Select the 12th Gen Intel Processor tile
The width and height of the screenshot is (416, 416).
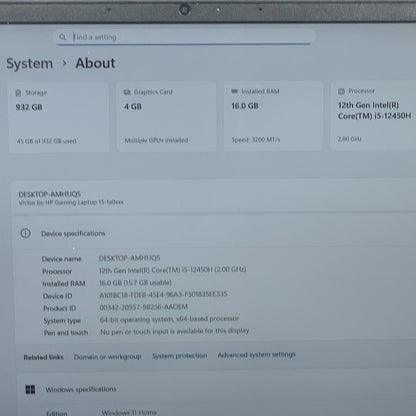[x=373, y=115]
